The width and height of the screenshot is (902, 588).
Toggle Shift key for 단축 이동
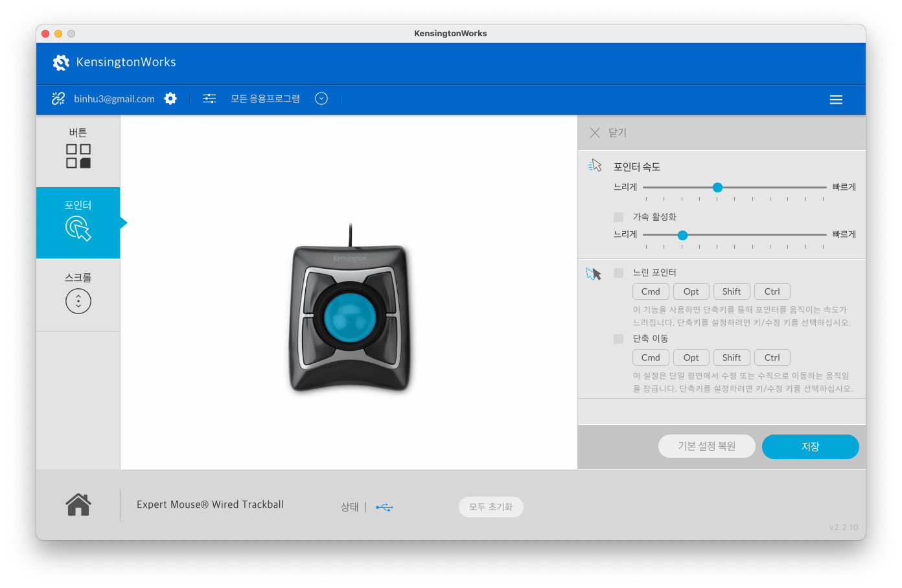click(x=732, y=357)
